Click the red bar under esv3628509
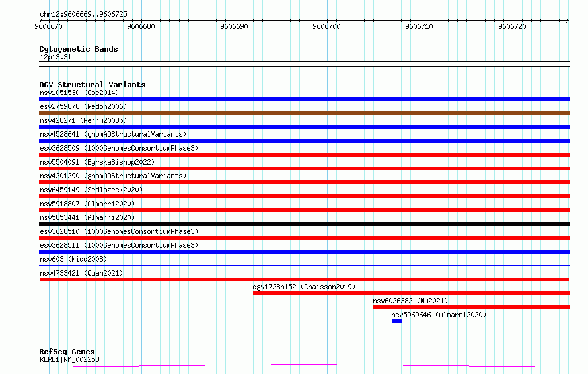 pyautogui.click(x=304, y=155)
